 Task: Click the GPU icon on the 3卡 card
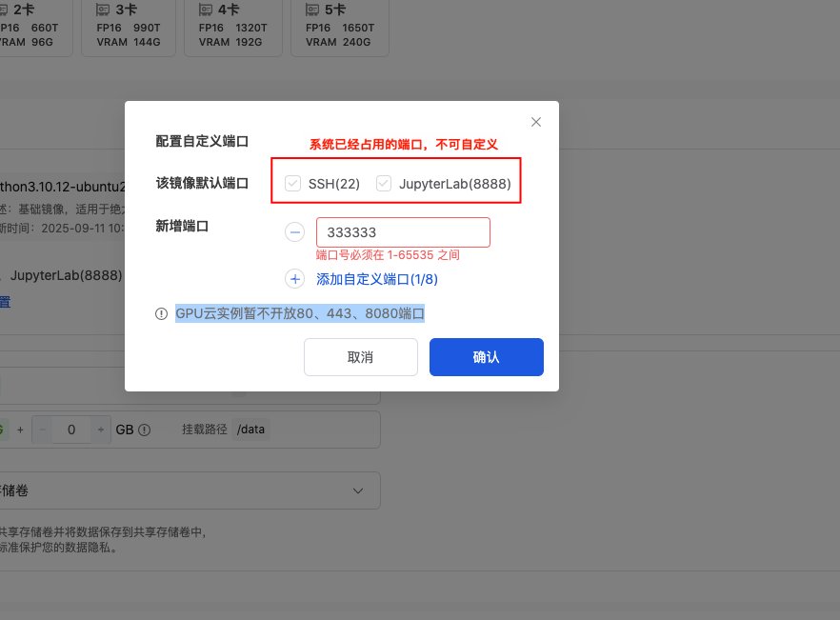pyautogui.click(x=103, y=10)
